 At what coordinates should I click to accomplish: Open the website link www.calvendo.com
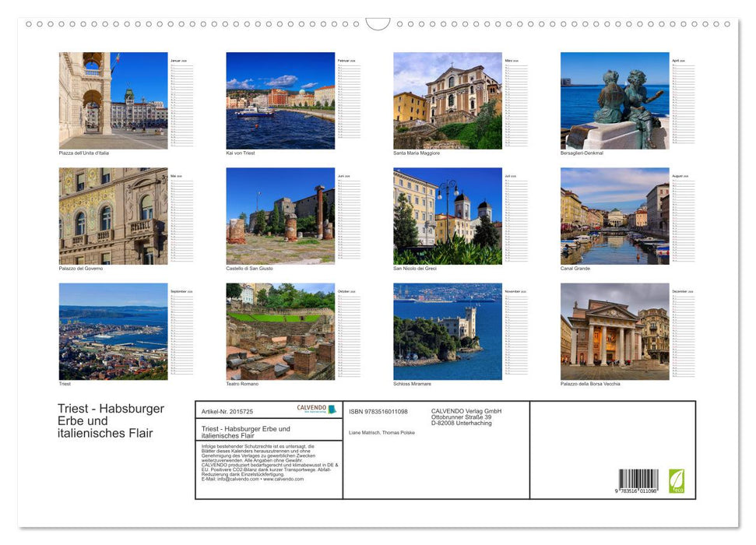click(x=283, y=480)
